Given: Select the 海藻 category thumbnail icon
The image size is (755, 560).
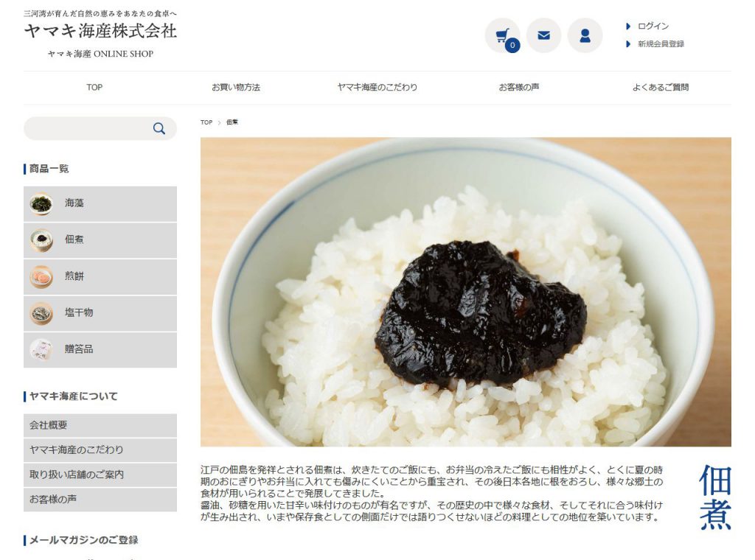Looking at the screenshot, I should coord(41,203).
